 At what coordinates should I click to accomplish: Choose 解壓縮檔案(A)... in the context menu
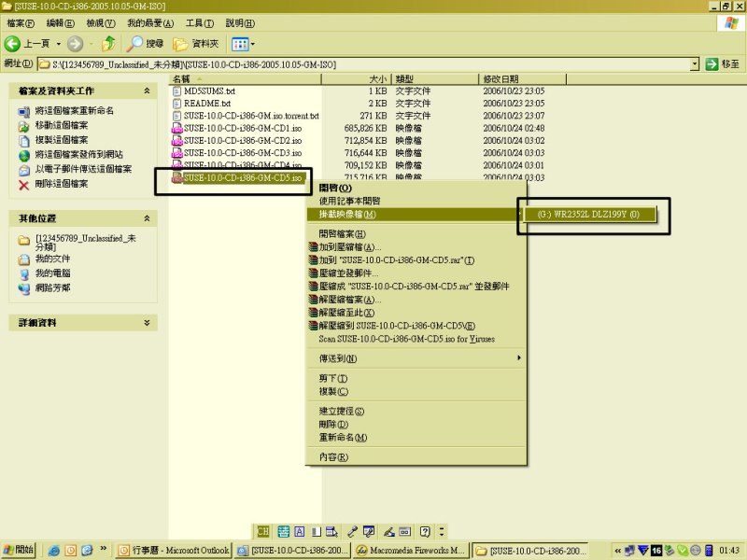pos(416,300)
